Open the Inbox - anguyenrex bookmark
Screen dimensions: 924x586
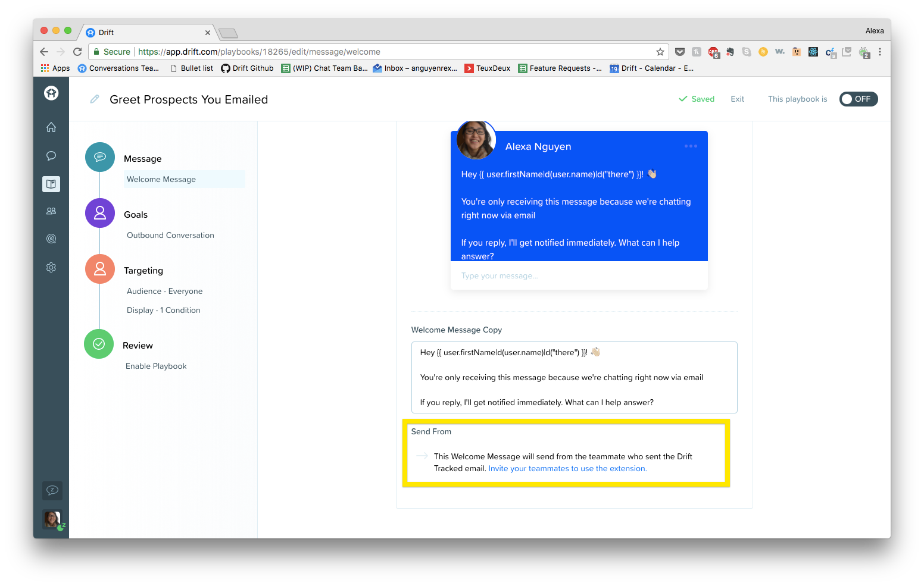pos(415,68)
